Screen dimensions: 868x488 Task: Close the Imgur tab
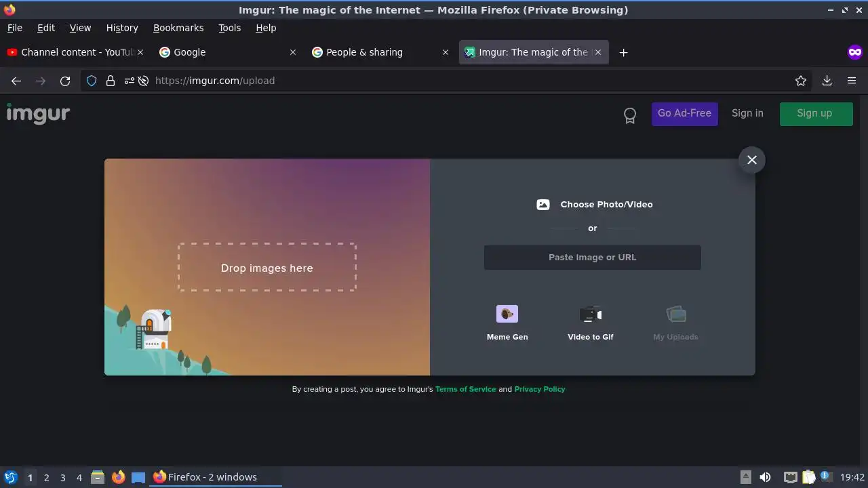598,52
